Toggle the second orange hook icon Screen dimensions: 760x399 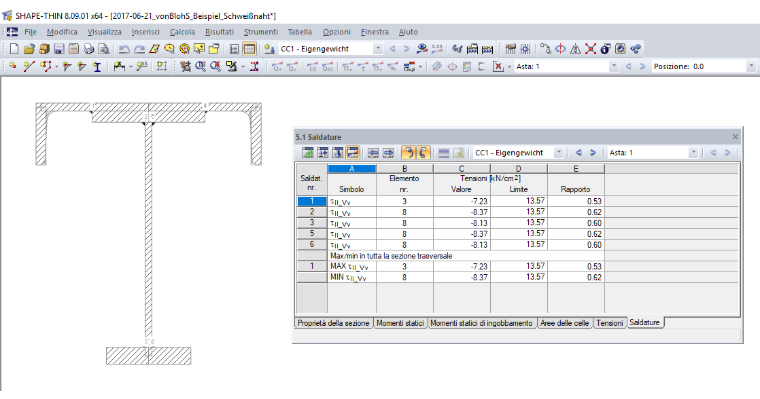[423, 153]
